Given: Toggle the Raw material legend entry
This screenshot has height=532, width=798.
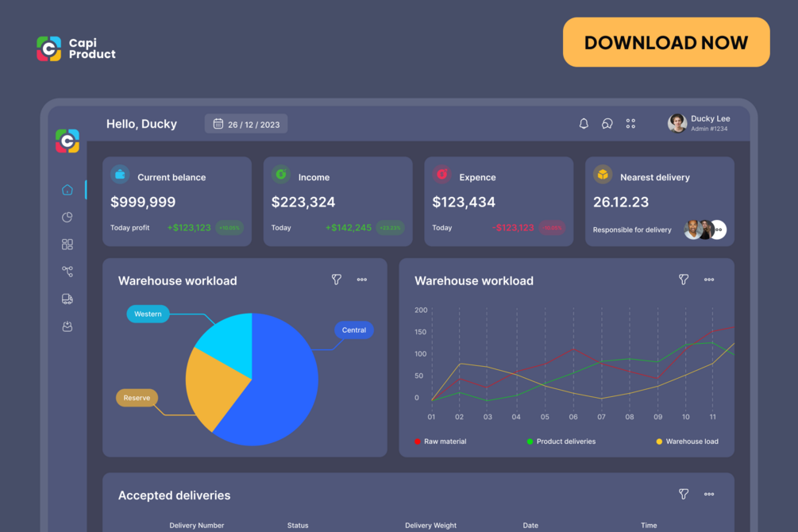Looking at the screenshot, I should [x=441, y=441].
